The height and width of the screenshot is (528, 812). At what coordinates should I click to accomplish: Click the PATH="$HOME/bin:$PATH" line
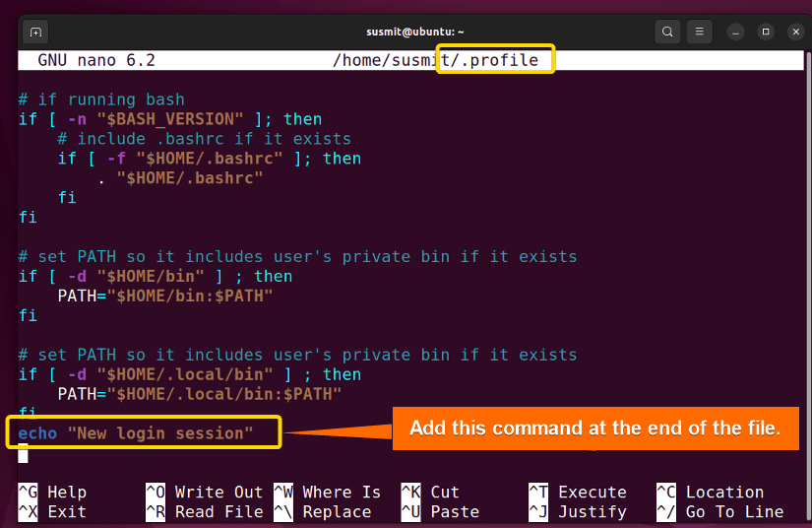(165, 296)
